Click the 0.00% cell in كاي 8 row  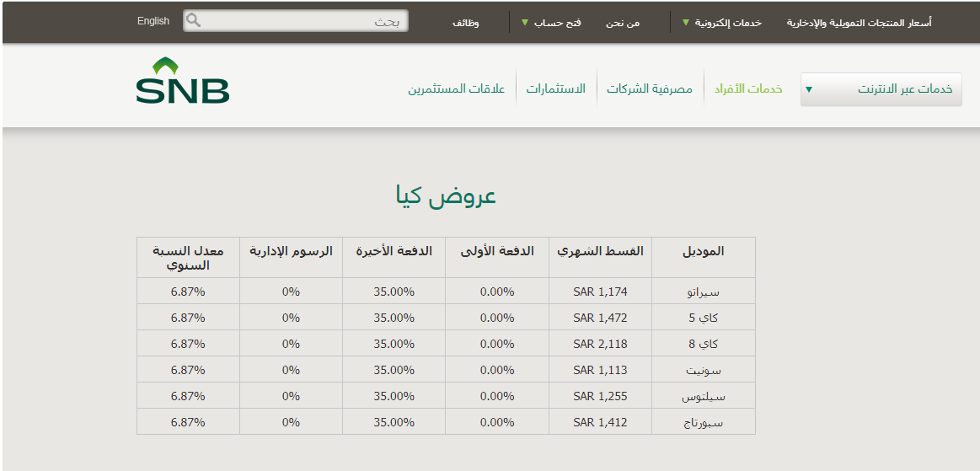point(497,344)
